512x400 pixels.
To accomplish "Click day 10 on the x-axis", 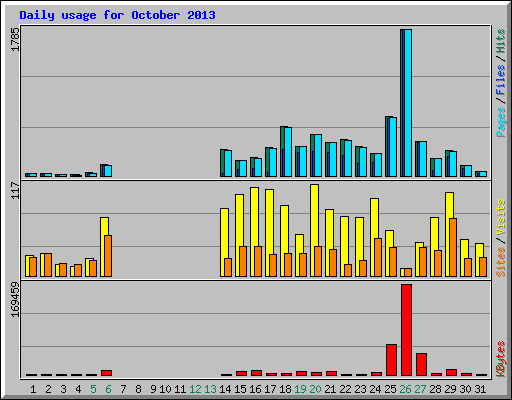I will tap(165, 389).
